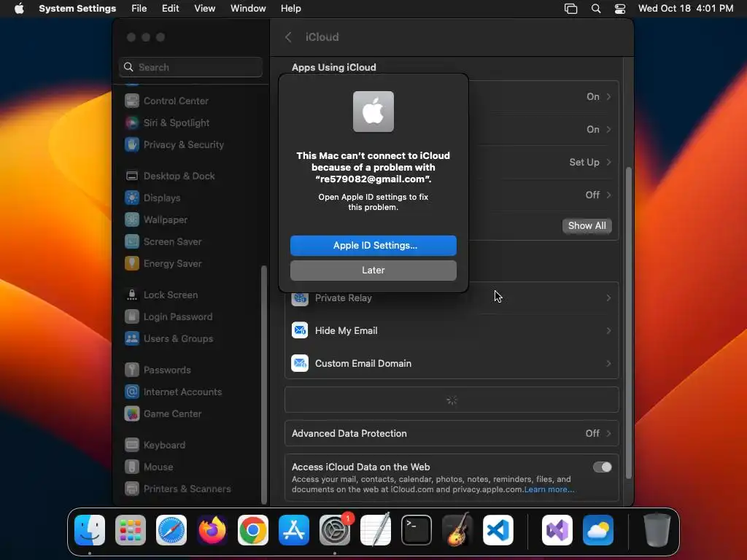
Task: Open the File menu
Action: [139, 9]
